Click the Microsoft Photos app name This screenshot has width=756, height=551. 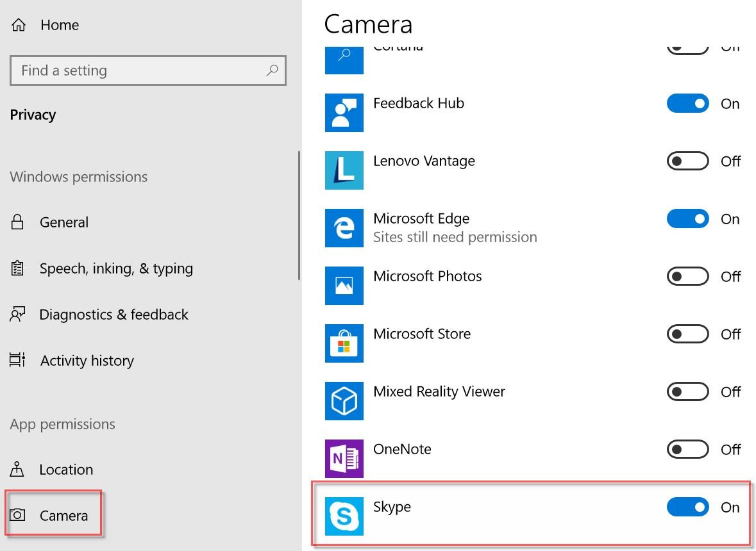click(x=427, y=276)
